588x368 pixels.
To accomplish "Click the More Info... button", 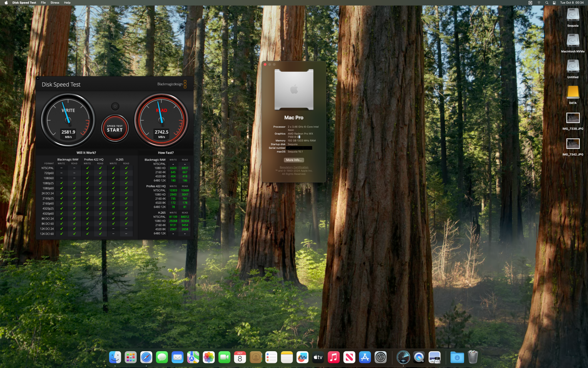I will coord(294,160).
